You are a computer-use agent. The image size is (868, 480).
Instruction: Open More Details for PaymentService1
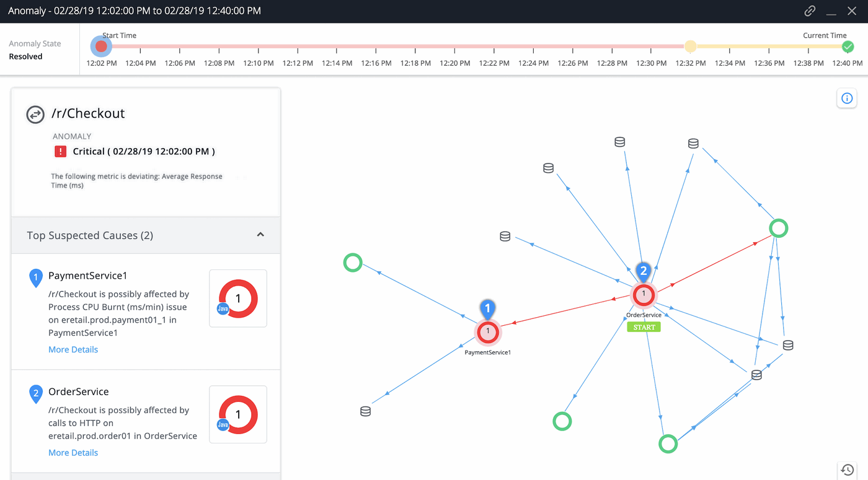73,349
